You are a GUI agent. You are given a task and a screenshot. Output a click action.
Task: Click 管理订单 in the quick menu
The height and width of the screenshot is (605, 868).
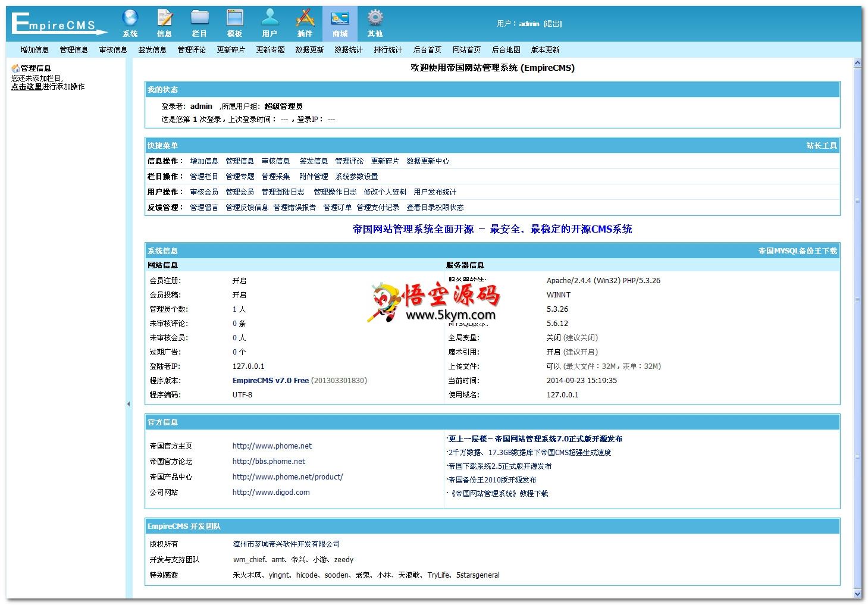tap(337, 208)
